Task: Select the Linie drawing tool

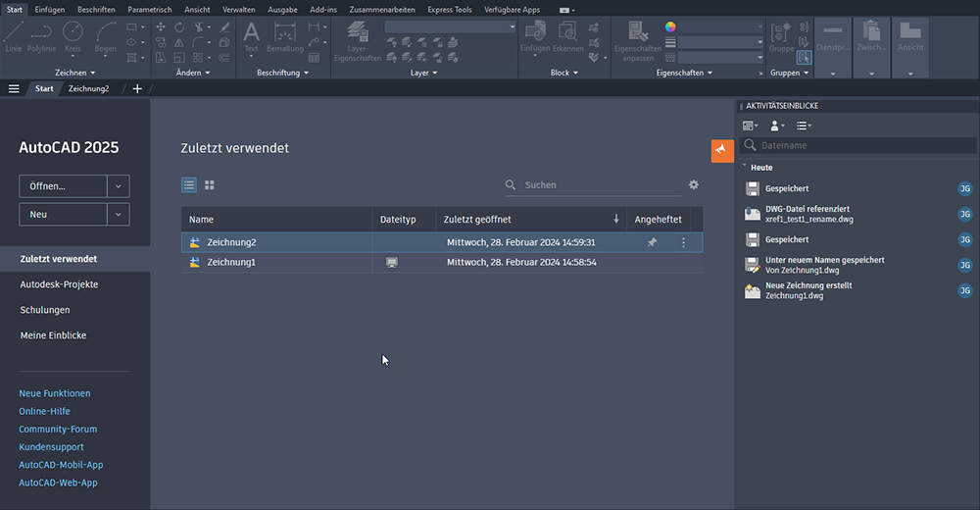Action: pyautogui.click(x=13, y=36)
